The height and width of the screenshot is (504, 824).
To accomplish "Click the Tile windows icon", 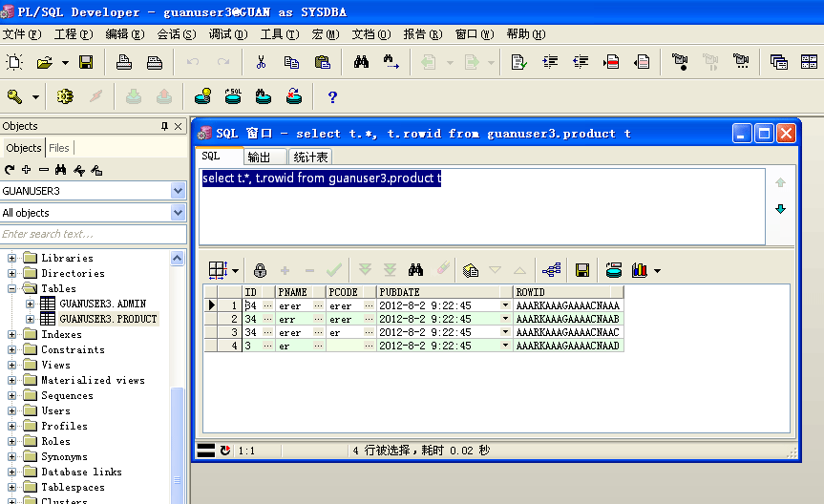I will 809,62.
